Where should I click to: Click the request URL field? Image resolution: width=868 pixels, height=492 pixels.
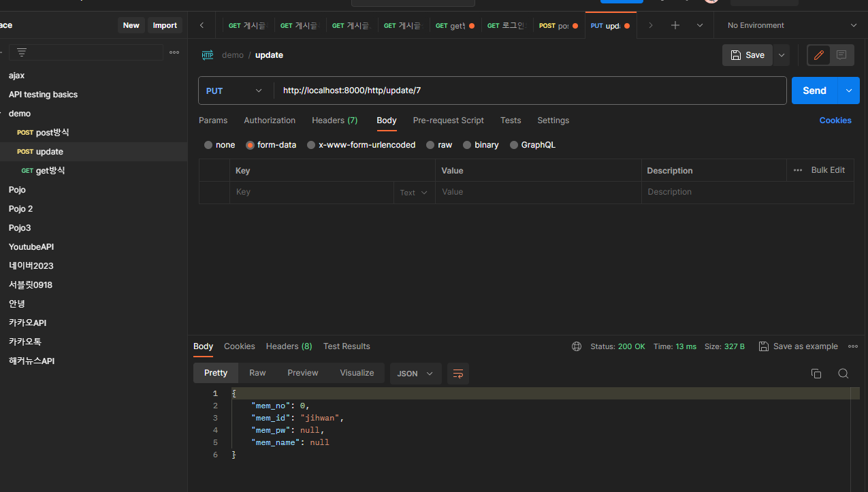tap(530, 90)
